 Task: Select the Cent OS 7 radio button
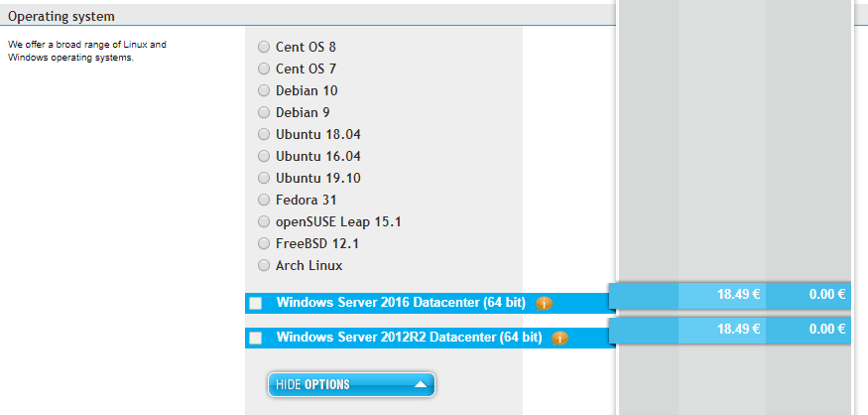(x=264, y=69)
